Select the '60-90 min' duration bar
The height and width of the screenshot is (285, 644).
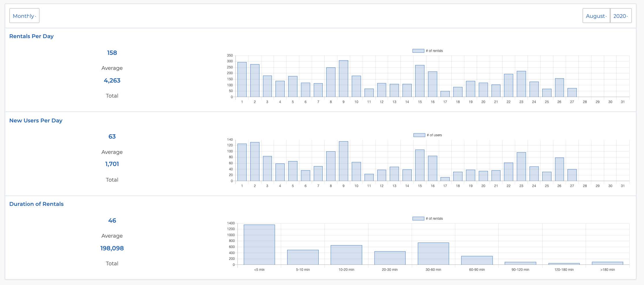coord(477,260)
